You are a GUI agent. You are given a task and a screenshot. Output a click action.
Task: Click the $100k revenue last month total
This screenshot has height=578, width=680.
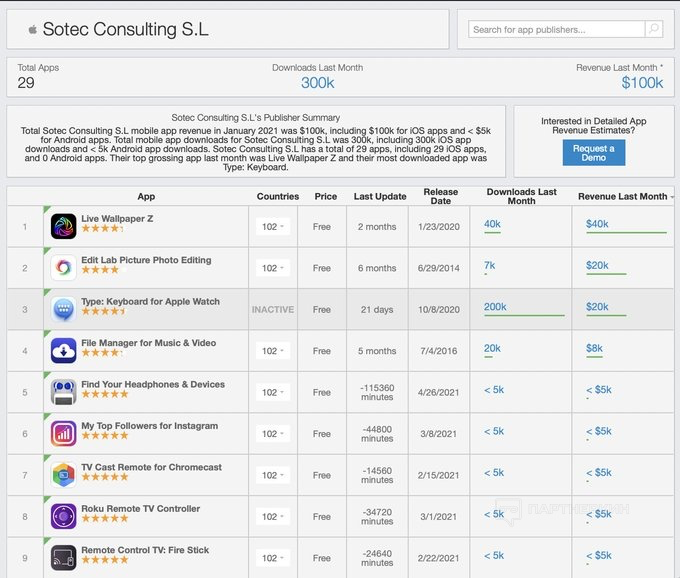click(x=642, y=82)
